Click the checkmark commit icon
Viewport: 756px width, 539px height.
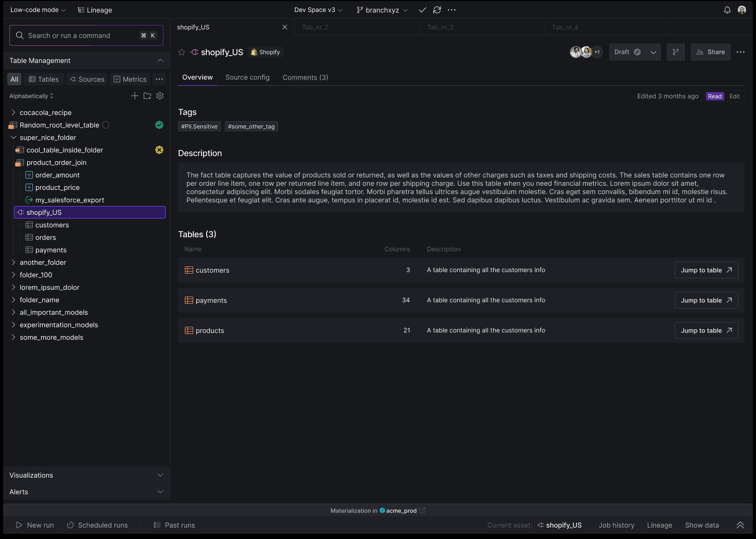(x=422, y=10)
